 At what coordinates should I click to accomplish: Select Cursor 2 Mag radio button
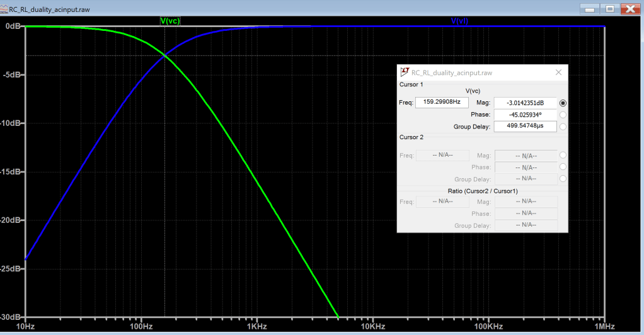tap(563, 156)
